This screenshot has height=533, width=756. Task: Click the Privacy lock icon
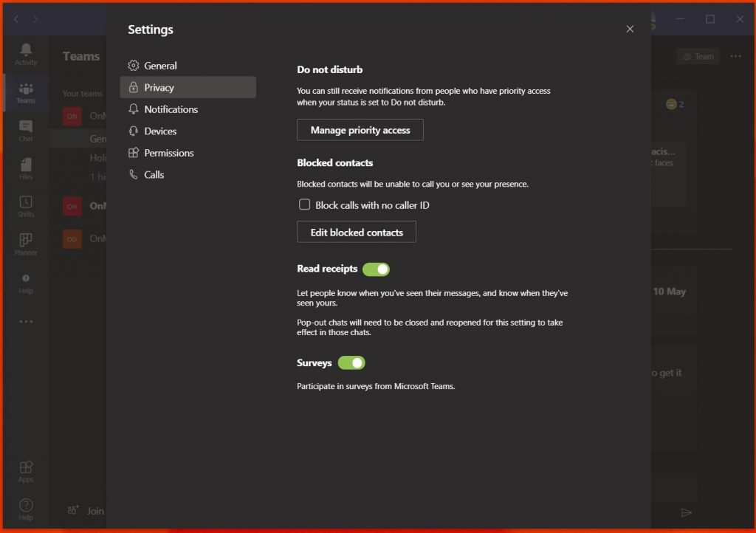134,87
